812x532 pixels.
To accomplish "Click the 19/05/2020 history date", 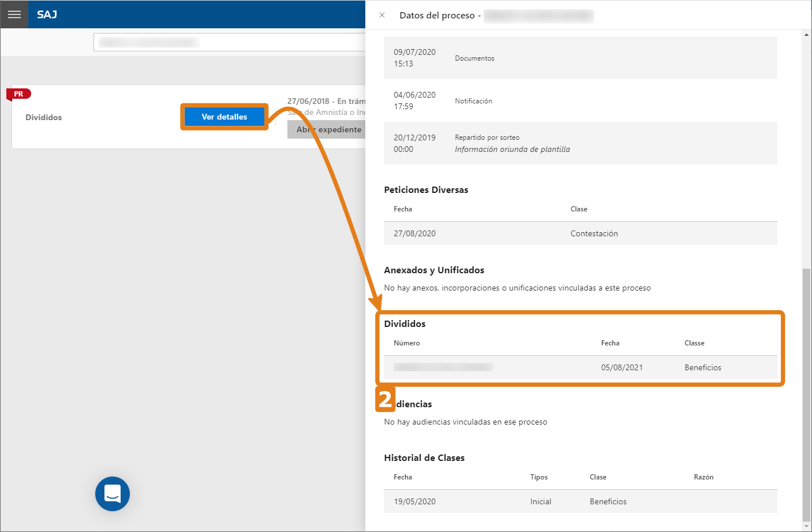I will point(414,501).
